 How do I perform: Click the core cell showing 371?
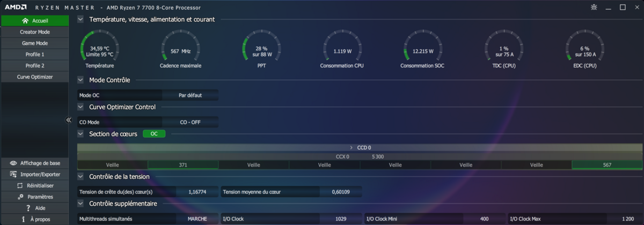tap(183, 165)
